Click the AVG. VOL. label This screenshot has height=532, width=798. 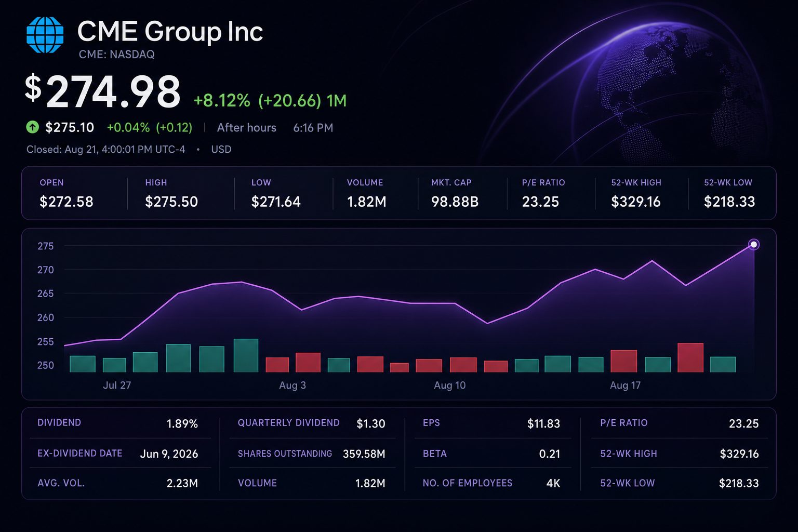[61, 483]
